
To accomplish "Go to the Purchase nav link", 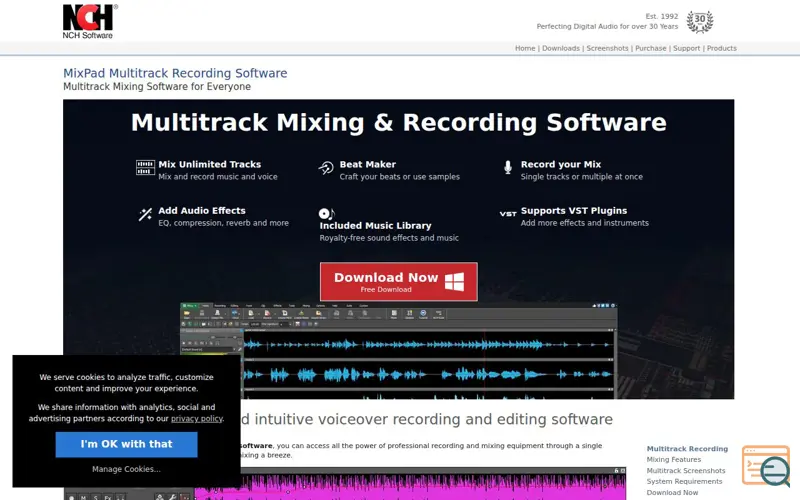I will (651, 48).
